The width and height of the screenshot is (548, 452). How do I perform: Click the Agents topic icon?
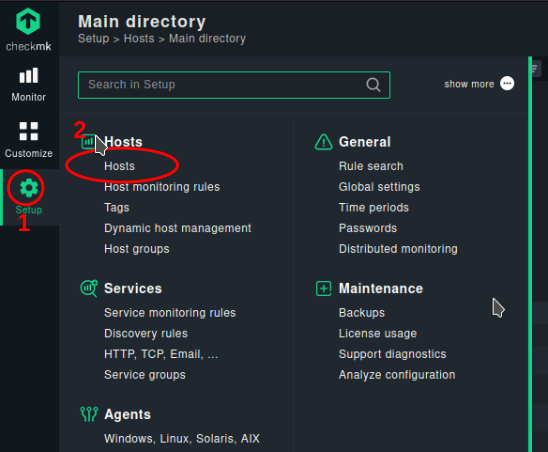click(x=89, y=414)
